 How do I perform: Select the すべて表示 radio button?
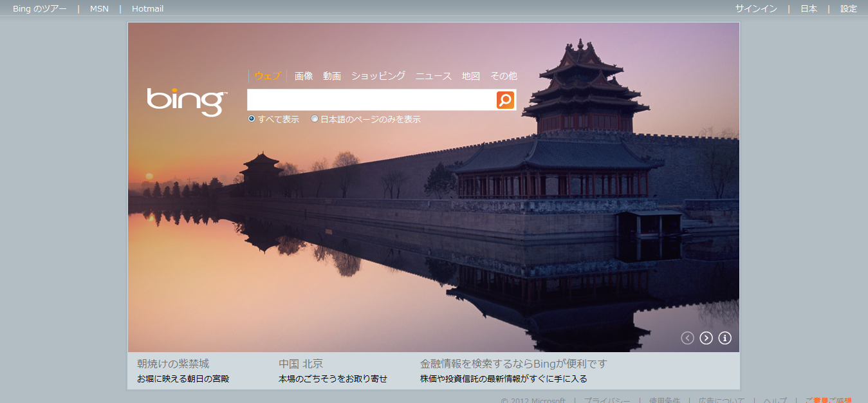coord(252,119)
